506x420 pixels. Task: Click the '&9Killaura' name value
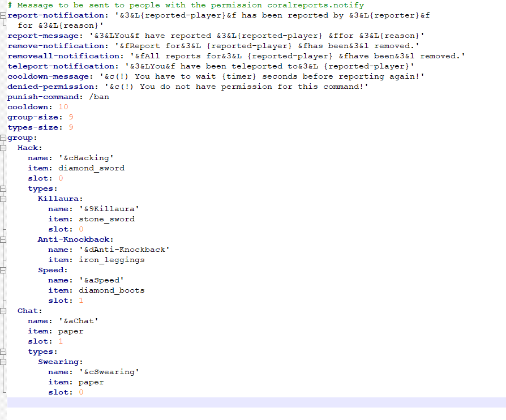pyautogui.click(x=109, y=209)
